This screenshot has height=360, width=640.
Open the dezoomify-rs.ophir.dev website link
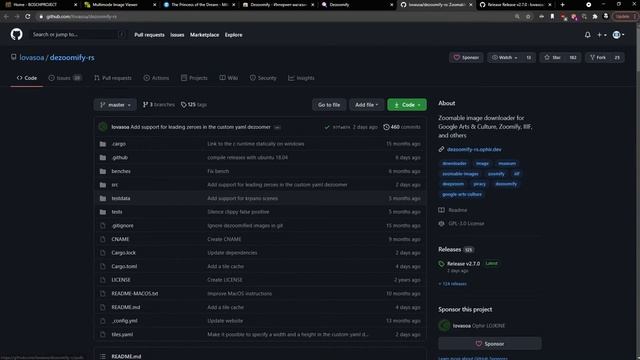474,149
